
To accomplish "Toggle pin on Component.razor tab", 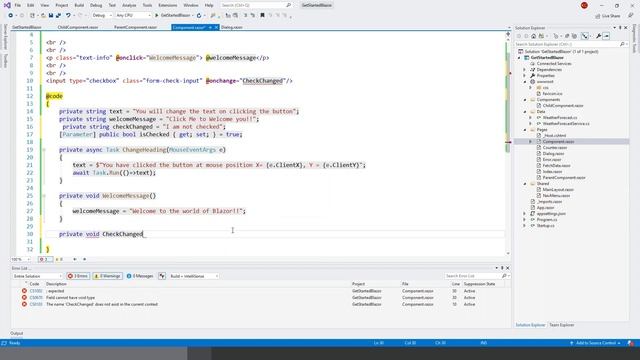I will click(210, 27).
